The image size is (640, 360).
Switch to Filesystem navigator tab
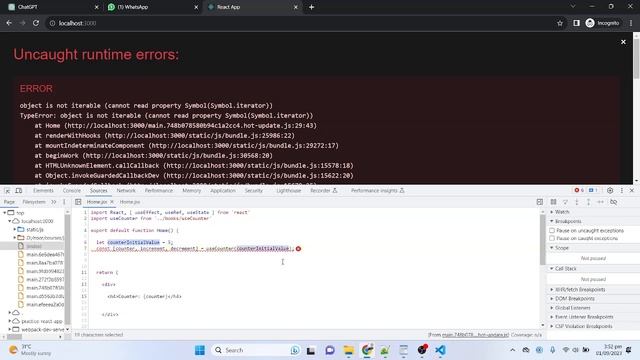pos(34,202)
